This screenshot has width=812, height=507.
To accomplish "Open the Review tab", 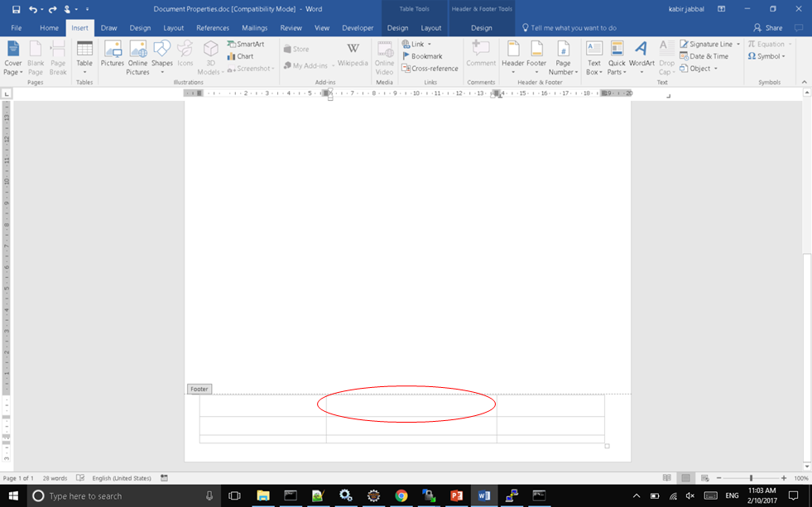I will [291, 28].
